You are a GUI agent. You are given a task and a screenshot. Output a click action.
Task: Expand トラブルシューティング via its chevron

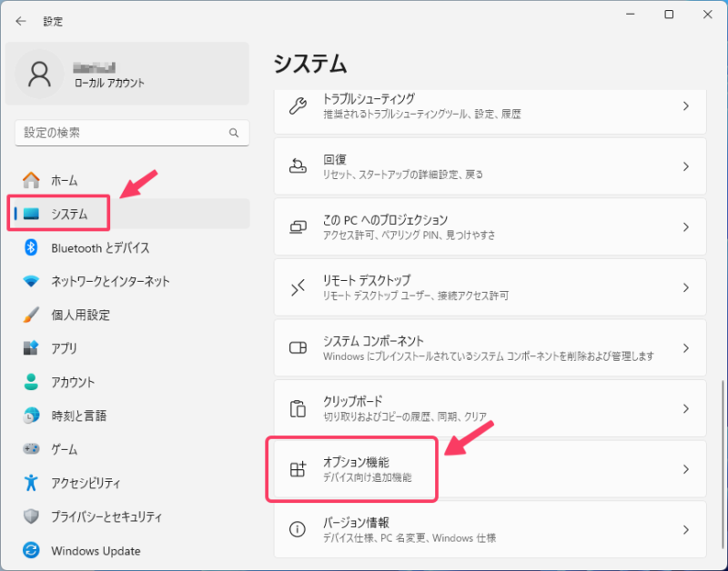tap(686, 105)
